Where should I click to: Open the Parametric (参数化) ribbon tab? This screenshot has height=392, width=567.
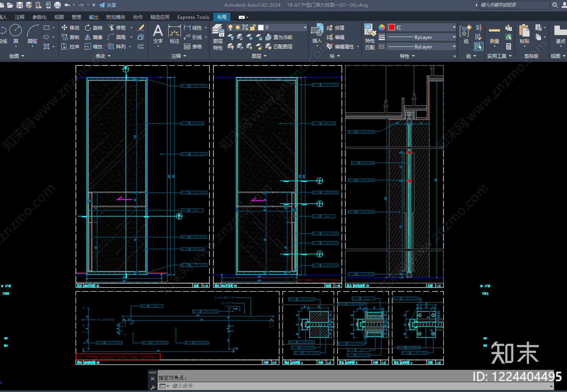(39, 17)
